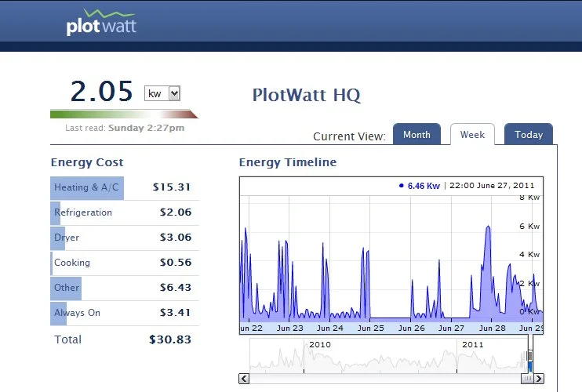Click the 2010 marker in the overview chart
The image size is (582, 392).
pyautogui.click(x=320, y=344)
